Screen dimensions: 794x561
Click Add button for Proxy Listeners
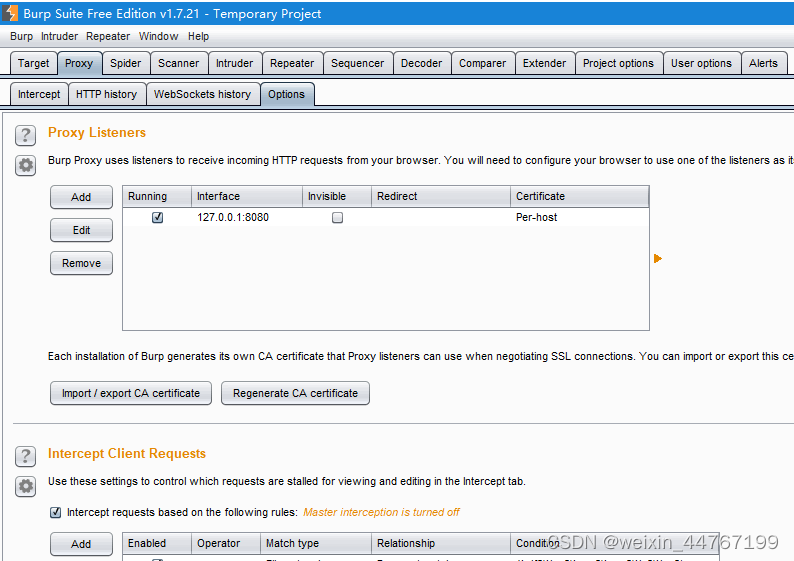pos(81,197)
